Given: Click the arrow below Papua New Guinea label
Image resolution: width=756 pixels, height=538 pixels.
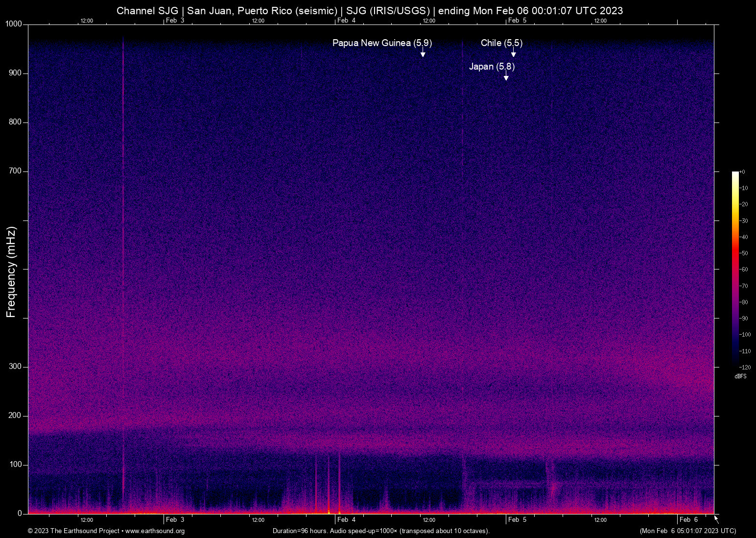Looking at the screenshot, I should point(423,52).
